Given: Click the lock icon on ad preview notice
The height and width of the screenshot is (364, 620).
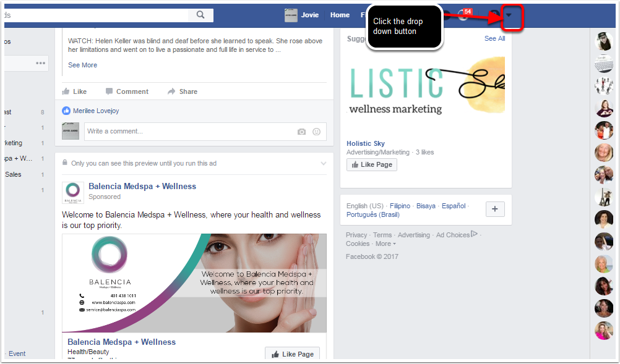Looking at the screenshot, I should coord(65,163).
